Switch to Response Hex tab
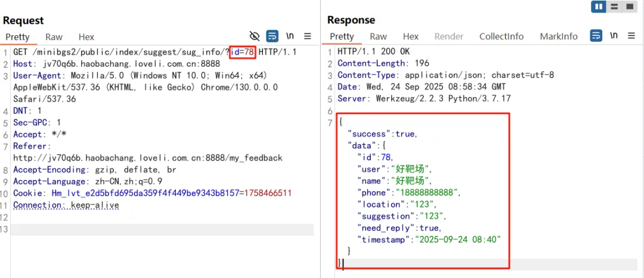 click(411, 36)
